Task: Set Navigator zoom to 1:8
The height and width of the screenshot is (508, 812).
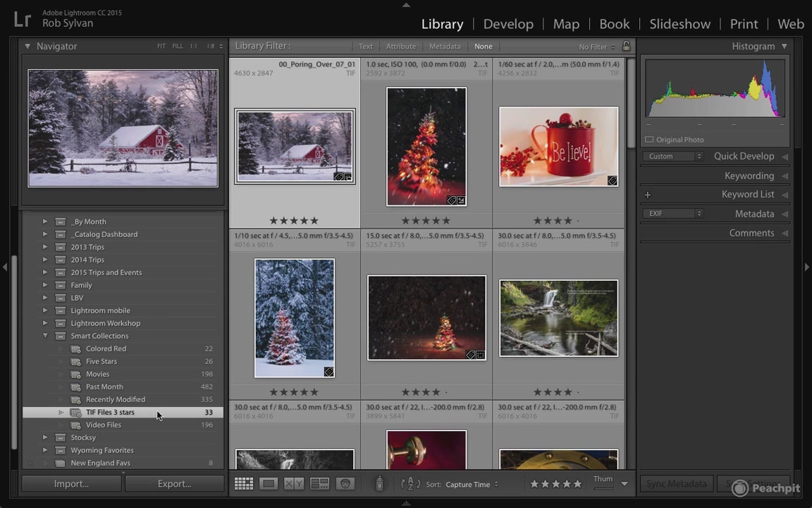Action: (x=210, y=46)
